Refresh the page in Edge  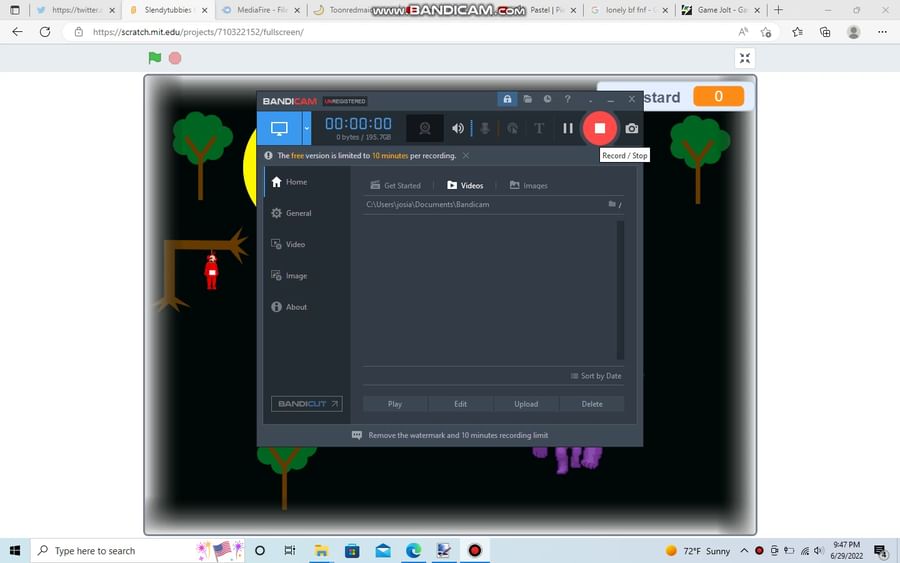[x=45, y=32]
